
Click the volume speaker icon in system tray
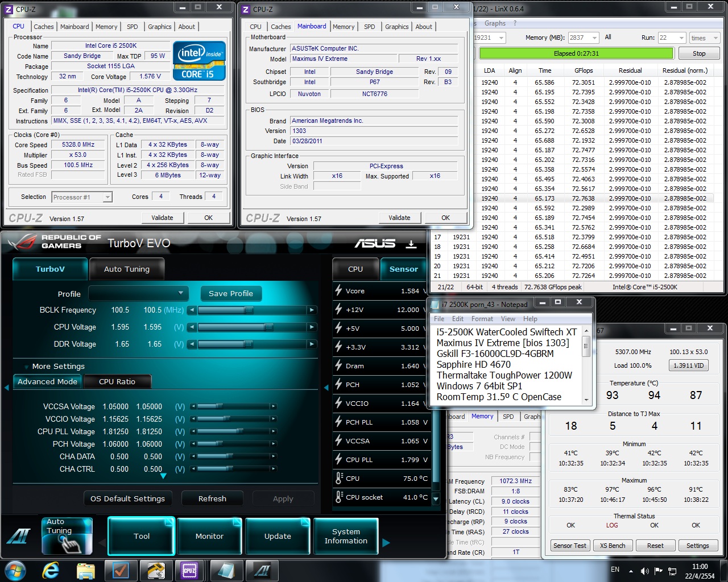tap(644, 571)
